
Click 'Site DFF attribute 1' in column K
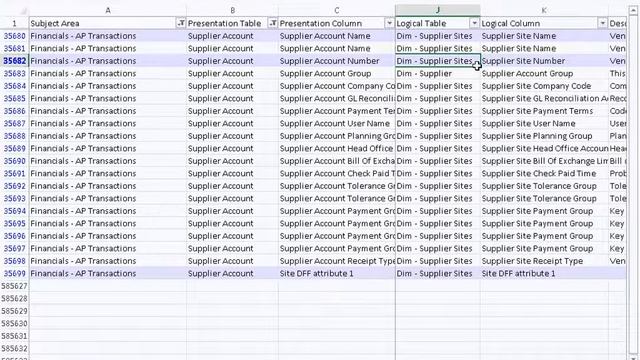coord(544,273)
